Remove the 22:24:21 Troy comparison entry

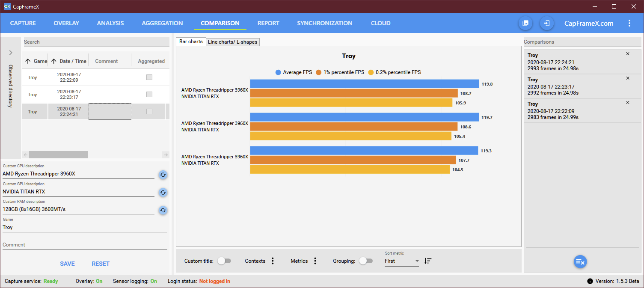[628, 54]
